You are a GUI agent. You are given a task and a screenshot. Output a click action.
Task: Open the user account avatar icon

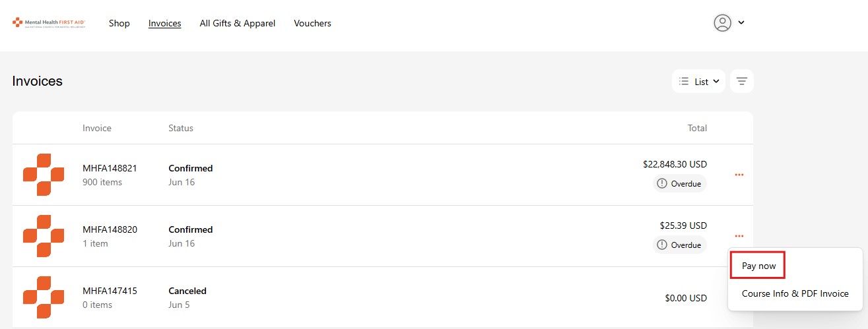pyautogui.click(x=723, y=23)
